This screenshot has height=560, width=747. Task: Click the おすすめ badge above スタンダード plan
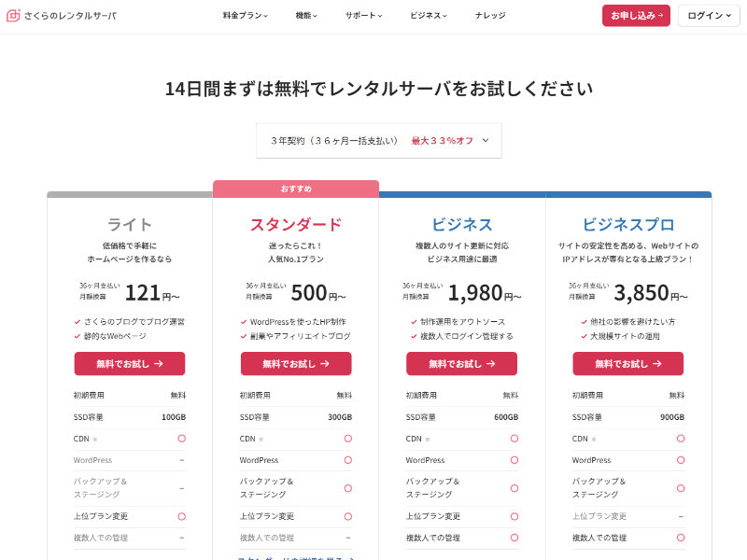295,188
